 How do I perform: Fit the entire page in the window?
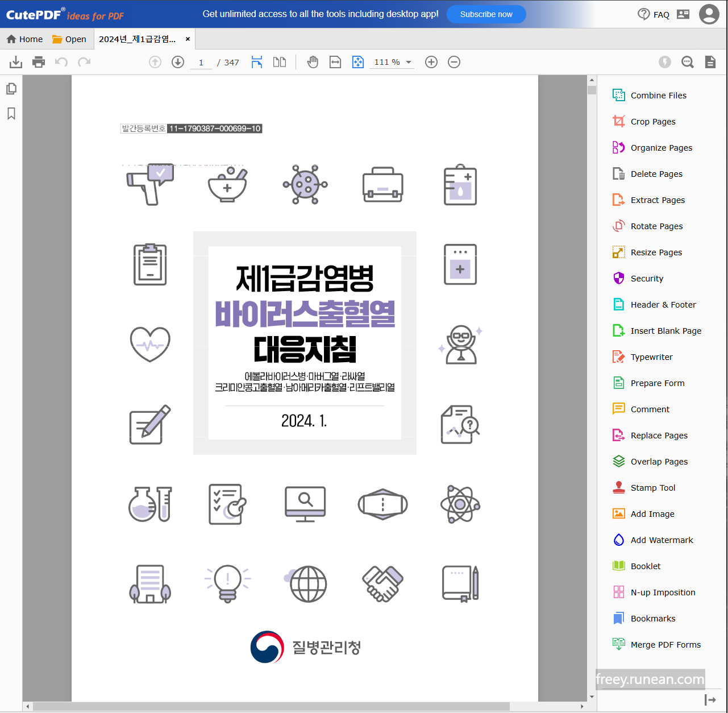point(357,62)
